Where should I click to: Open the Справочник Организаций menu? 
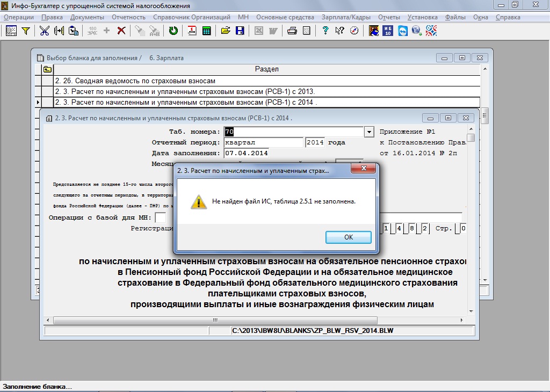point(192,17)
